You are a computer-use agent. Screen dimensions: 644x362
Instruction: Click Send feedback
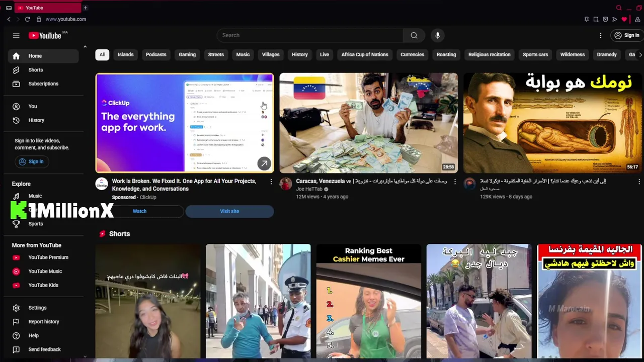point(43,349)
